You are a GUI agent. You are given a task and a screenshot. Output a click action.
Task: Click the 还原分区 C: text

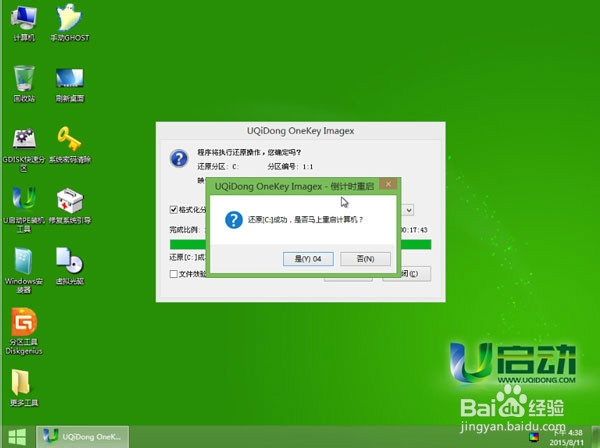218,166
